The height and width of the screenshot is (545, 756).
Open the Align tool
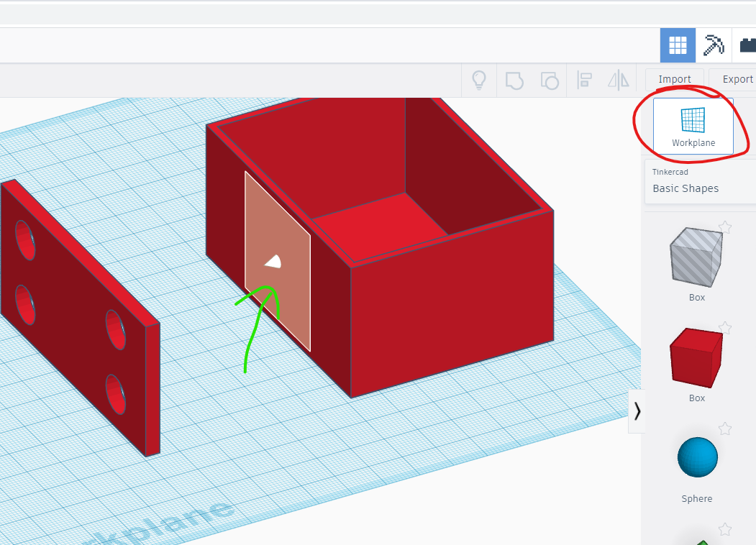tap(585, 81)
